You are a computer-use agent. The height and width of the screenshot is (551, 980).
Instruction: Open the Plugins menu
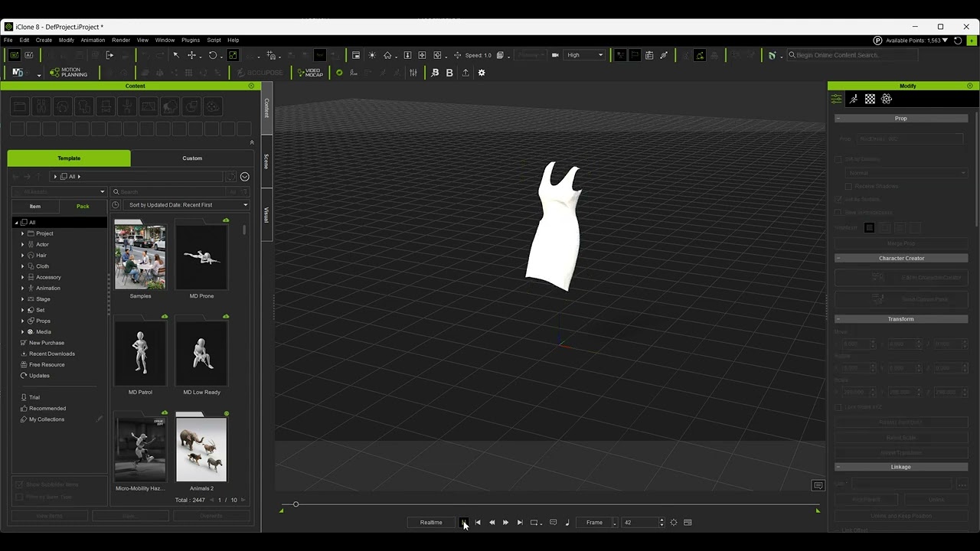pyautogui.click(x=191, y=40)
